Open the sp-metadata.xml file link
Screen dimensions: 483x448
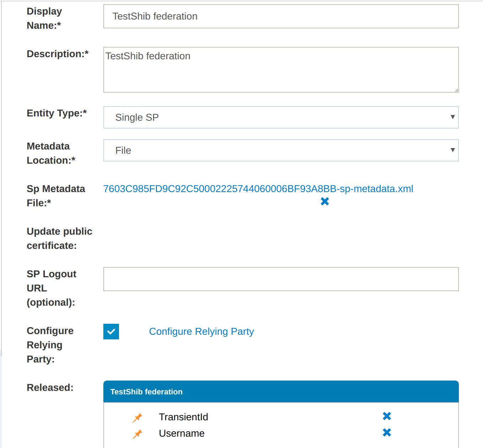[x=258, y=189]
